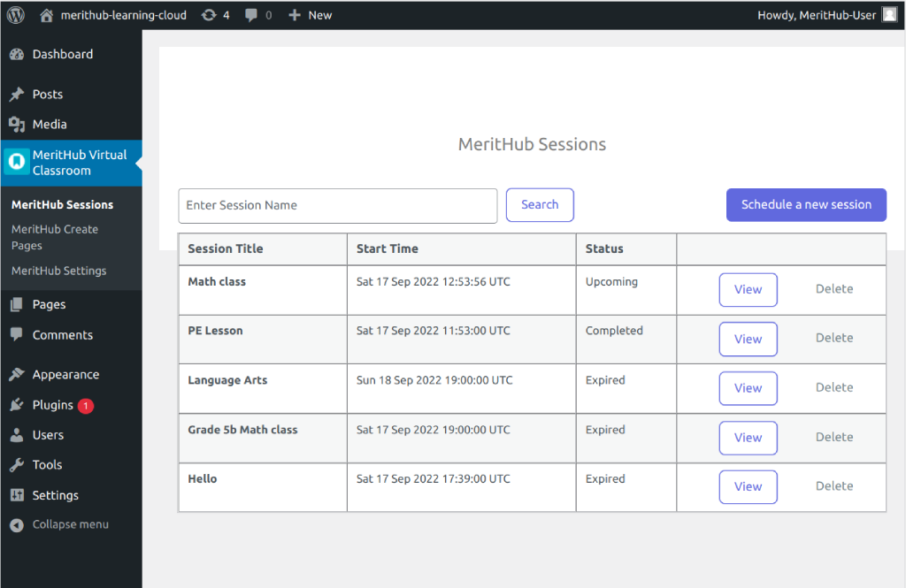The width and height of the screenshot is (906, 588).
Task: View the Grade 5b Math class session
Action: (x=748, y=438)
